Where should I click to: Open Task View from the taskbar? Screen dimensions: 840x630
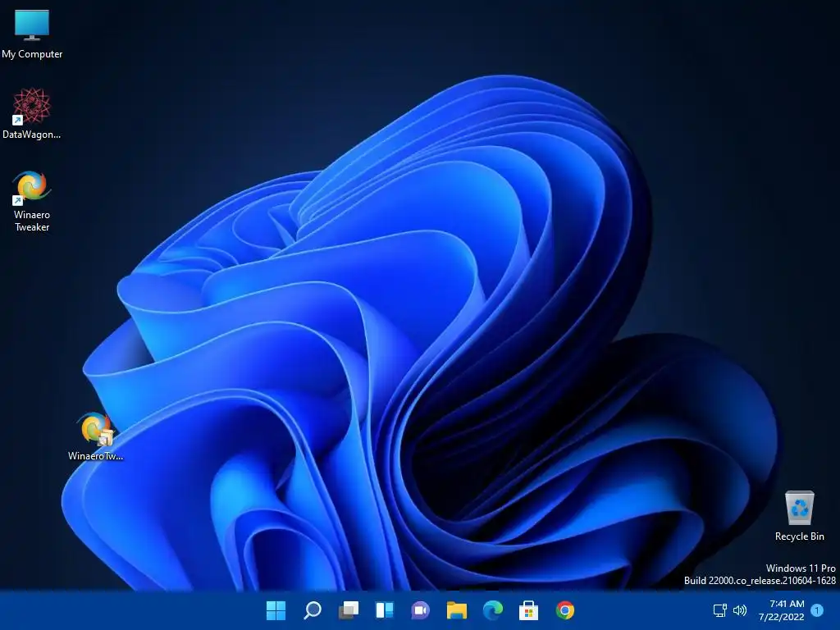pos(348,610)
